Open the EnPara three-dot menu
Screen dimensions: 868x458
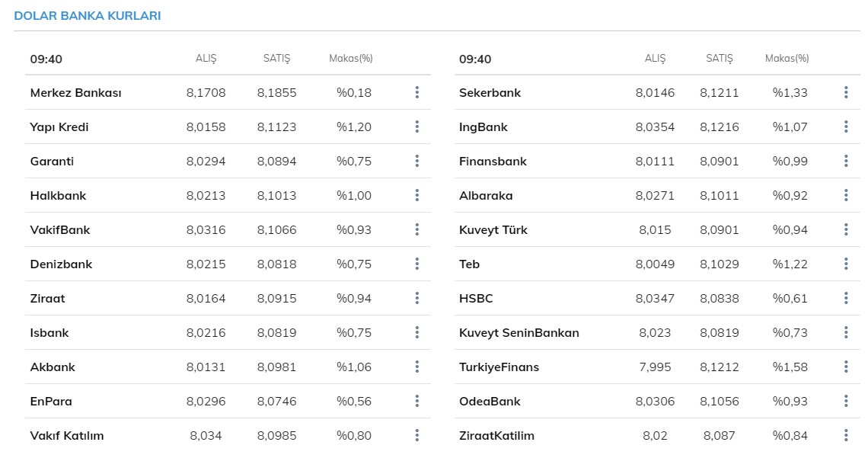(x=416, y=401)
